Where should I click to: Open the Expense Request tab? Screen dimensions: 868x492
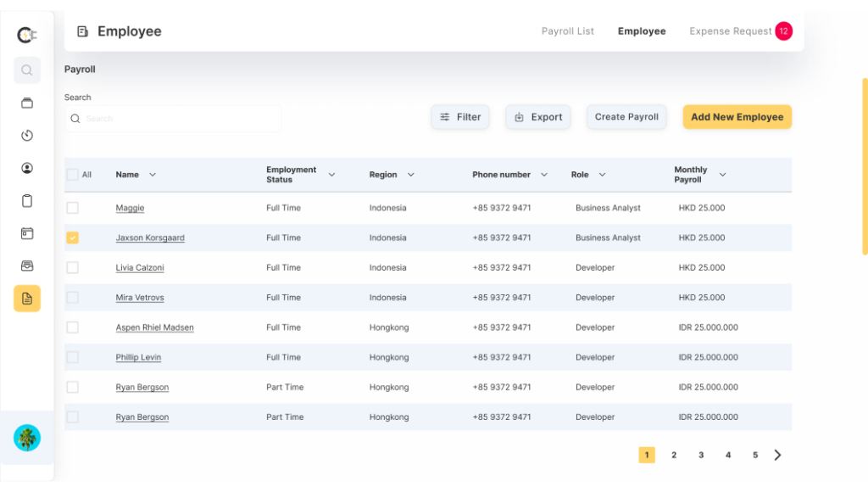tap(730, 31)
